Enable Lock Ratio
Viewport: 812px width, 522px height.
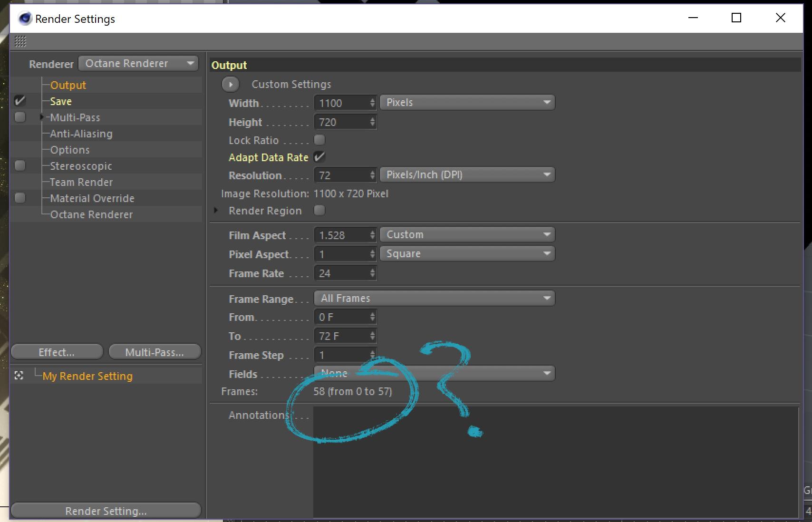319,140
